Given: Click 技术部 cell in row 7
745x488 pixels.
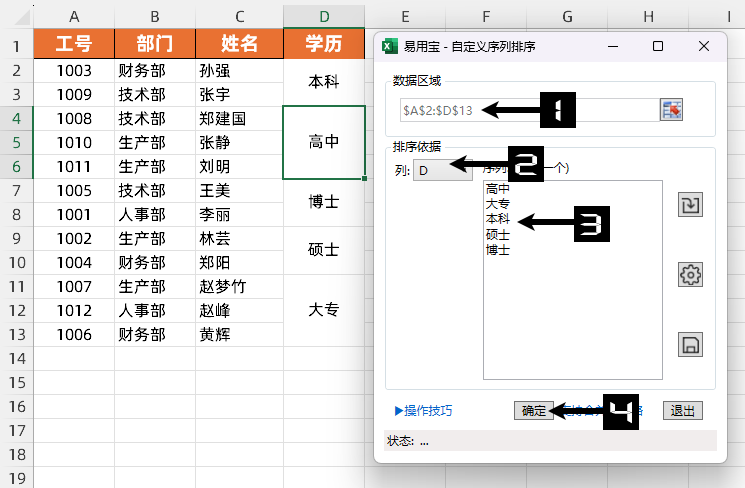Looking at the screenshot, I should click(x=155, y=191).
